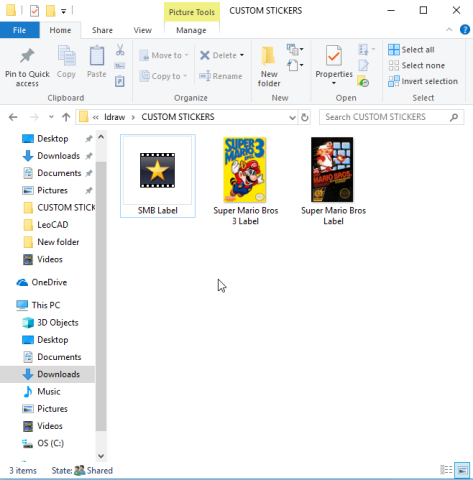Click the Edit icon in Open group

363,65
